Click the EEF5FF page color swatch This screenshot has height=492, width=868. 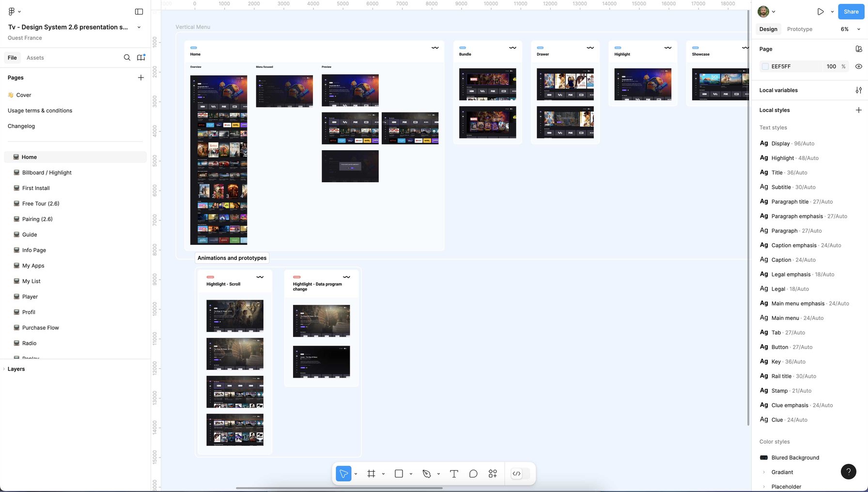(x=765, y=66)
